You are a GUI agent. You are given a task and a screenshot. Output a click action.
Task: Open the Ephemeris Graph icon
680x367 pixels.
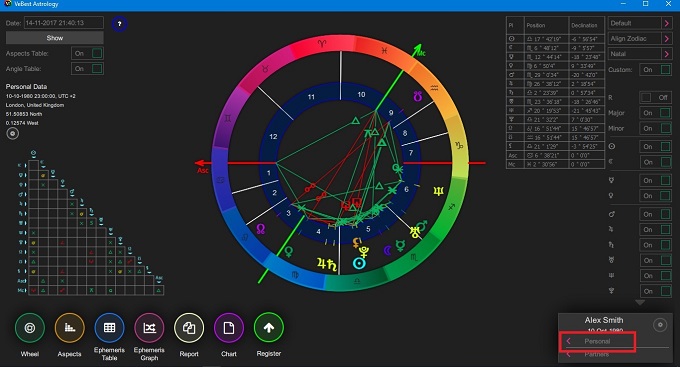[x=149, y=328]
